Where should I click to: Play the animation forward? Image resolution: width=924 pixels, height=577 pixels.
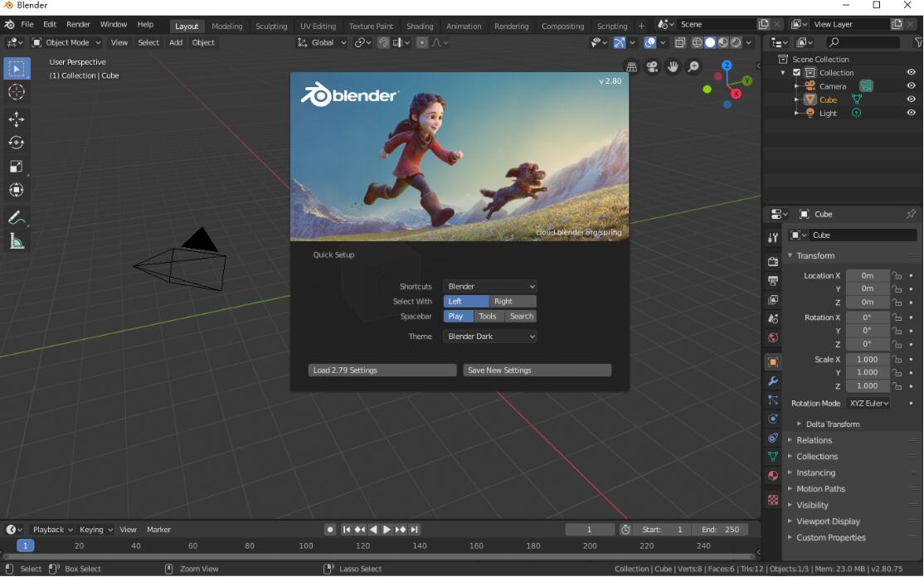click(x=387, y=530)
